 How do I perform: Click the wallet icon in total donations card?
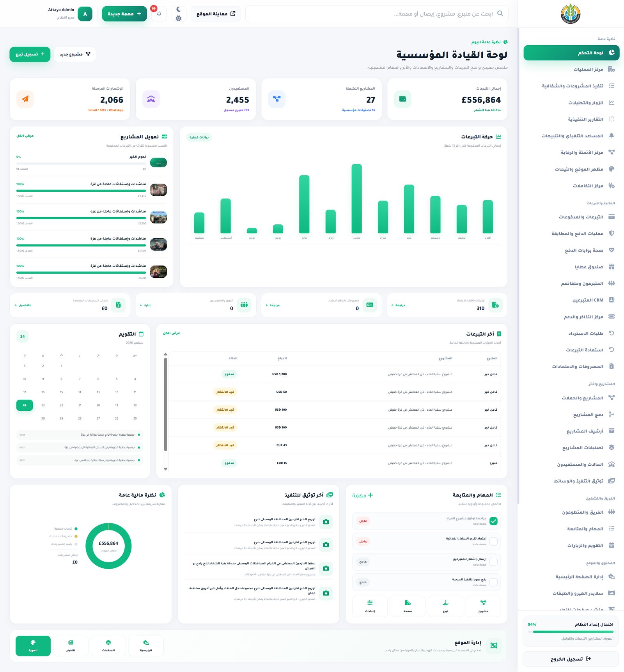pyautogui.click(x=402, y=99)
